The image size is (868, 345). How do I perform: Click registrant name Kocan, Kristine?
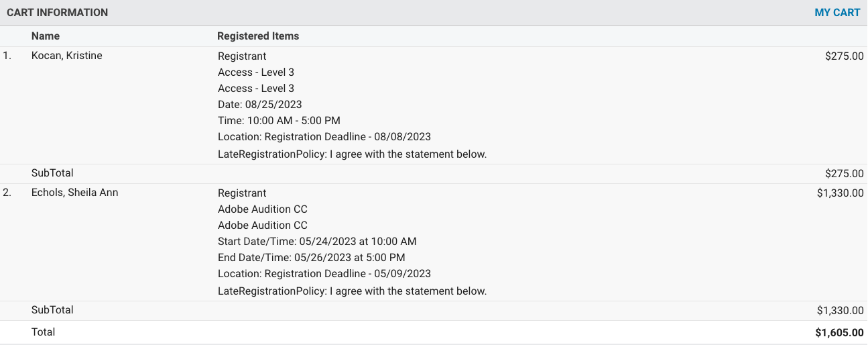[67, 56]
